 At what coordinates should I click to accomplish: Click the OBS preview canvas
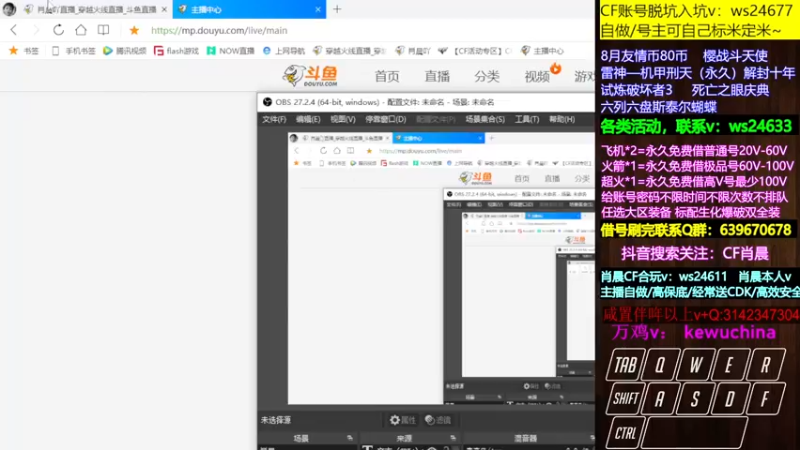coord(441,268)
